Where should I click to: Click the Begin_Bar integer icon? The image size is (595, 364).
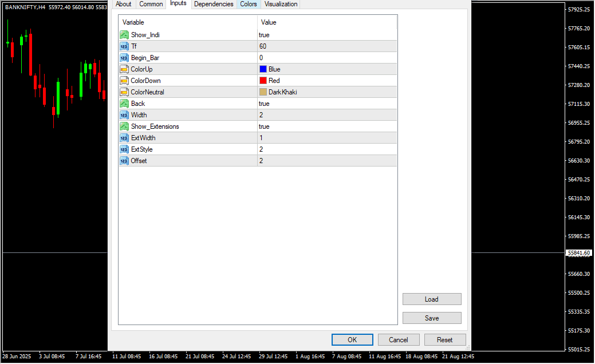pyautogui.click(x=124, y=58)
